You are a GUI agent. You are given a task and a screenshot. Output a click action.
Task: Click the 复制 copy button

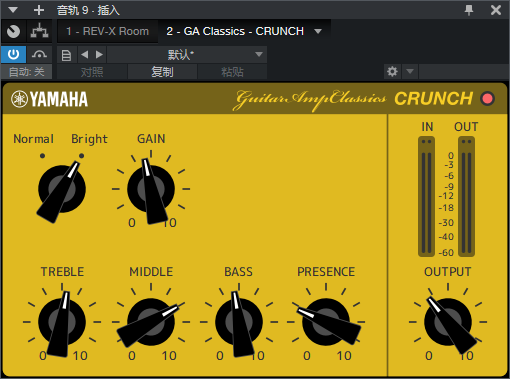click(162, 72)
